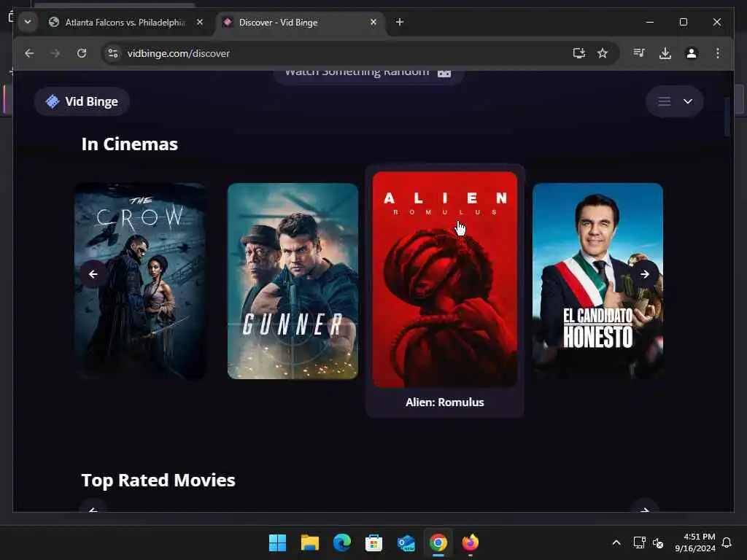Open File Explorer from taskbar
Image resolution: width=747 pixels, height=560 pixels.
[x=309, y=542]
